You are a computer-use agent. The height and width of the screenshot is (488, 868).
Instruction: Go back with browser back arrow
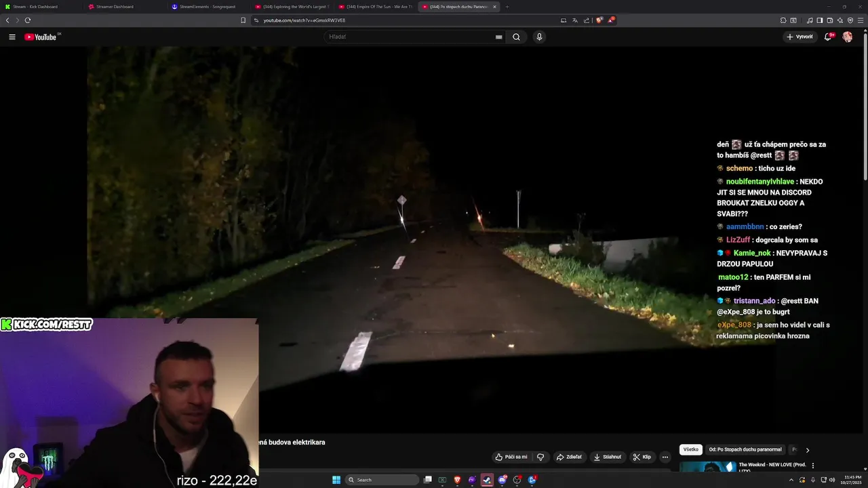point(7,20)
